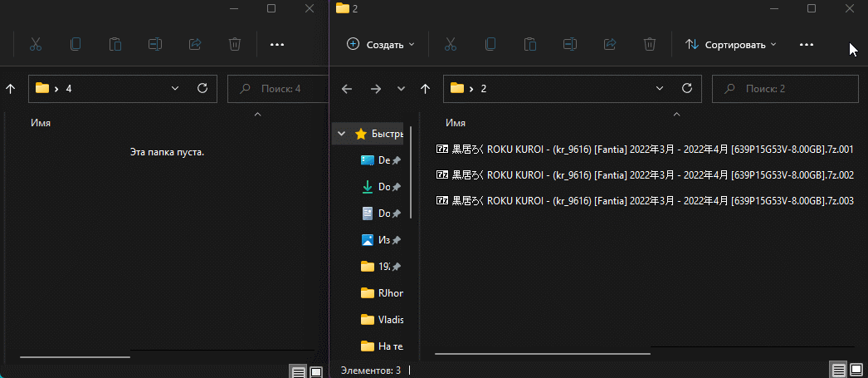Click horizontal scrollbar in window 2 file list
The width and height of the screenshot is (868, 378).
click(543, 353)
